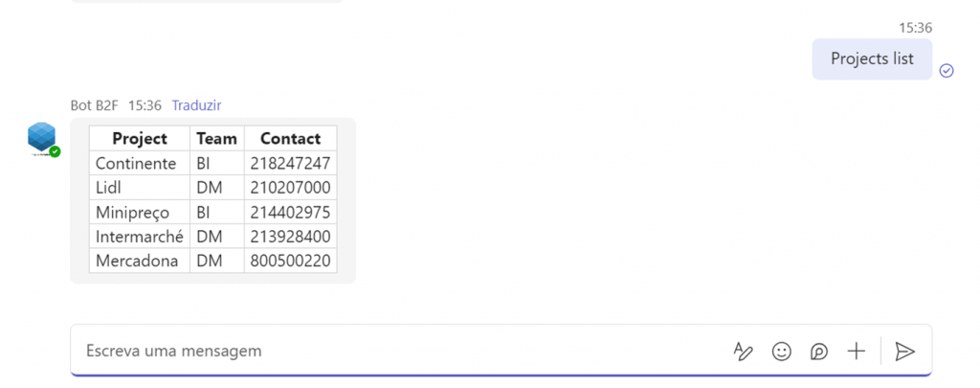The image size is (980, 388).
Task: Click the Mercadona contact number 800500220
Action: pyautogui.click(x=290, y=261)
